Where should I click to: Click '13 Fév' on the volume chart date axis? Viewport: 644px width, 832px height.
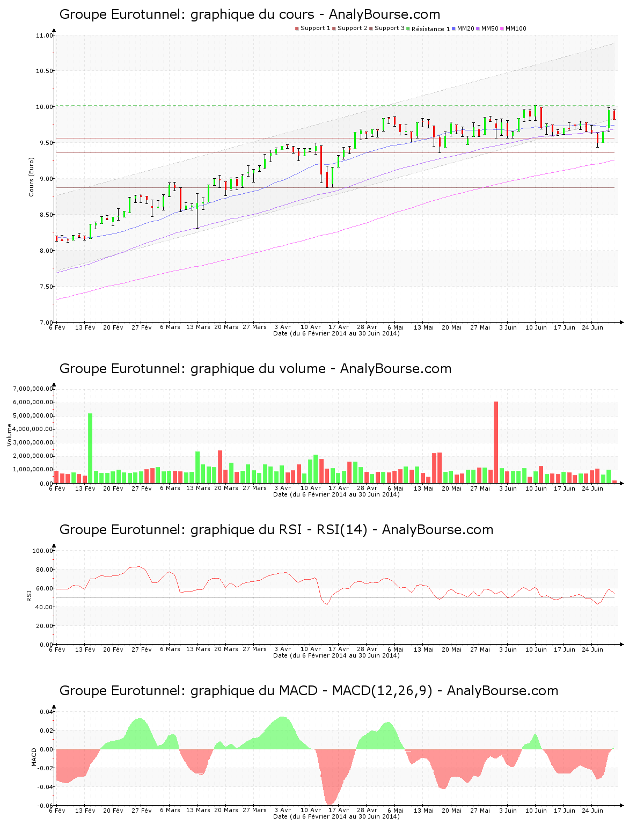(85, 488)
